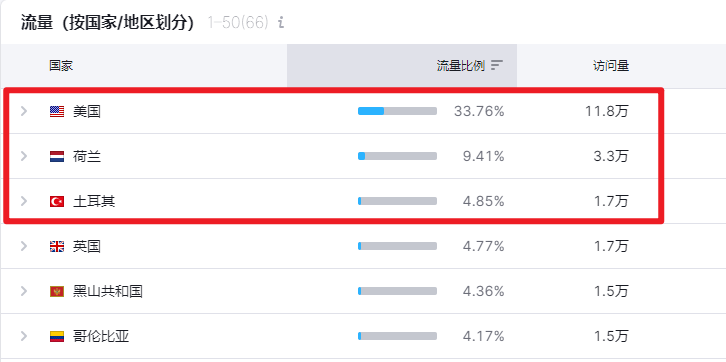The height and width of the screenshot is (362, 726).
Task: Expand the 哥伦比亚 row chevron
Action: [x=24, y=336]
